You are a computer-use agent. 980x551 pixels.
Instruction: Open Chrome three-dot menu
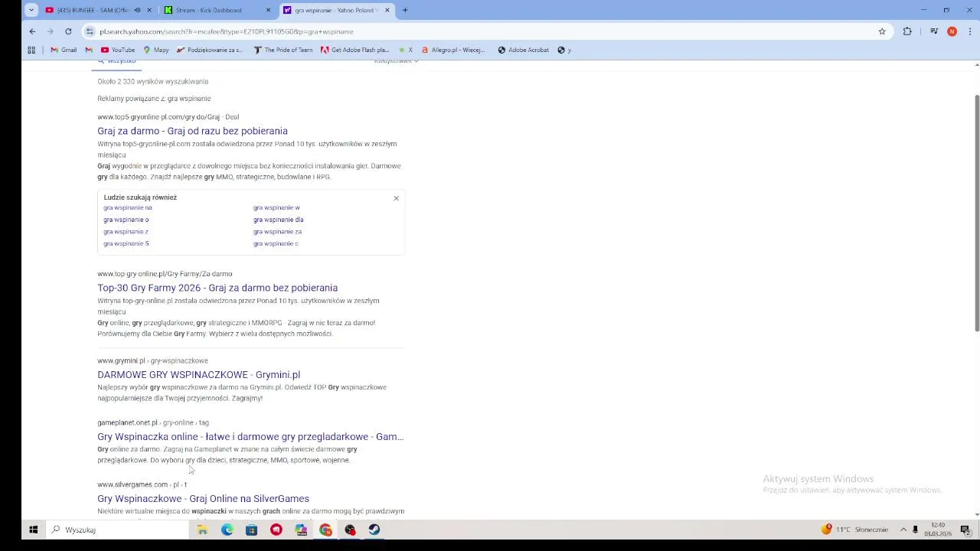970,31
